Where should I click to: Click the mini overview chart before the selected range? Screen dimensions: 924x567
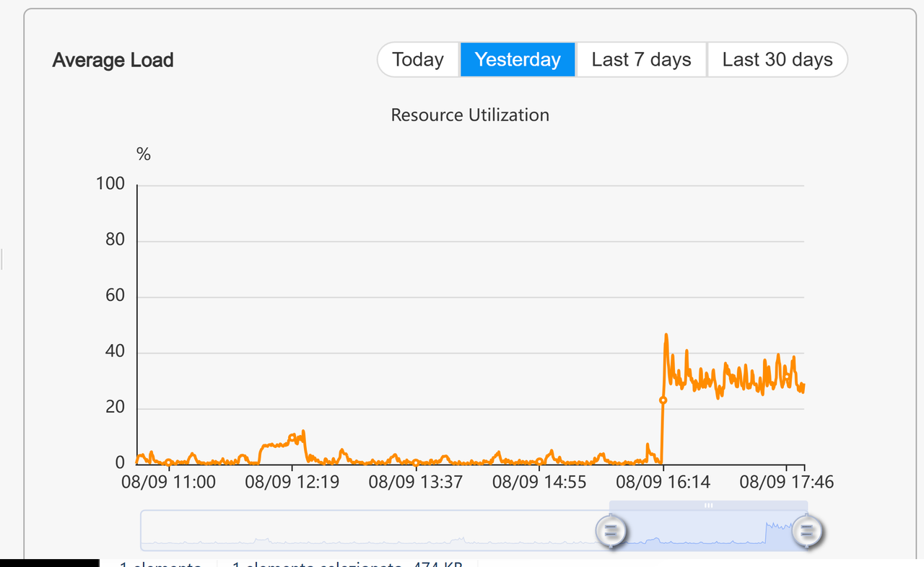coord(375,530)
